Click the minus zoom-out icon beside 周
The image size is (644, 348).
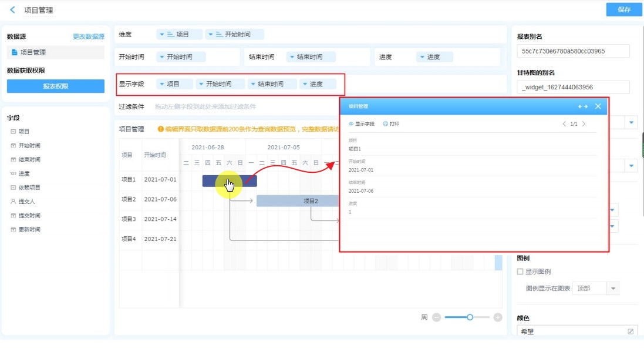tap(436, 317)
